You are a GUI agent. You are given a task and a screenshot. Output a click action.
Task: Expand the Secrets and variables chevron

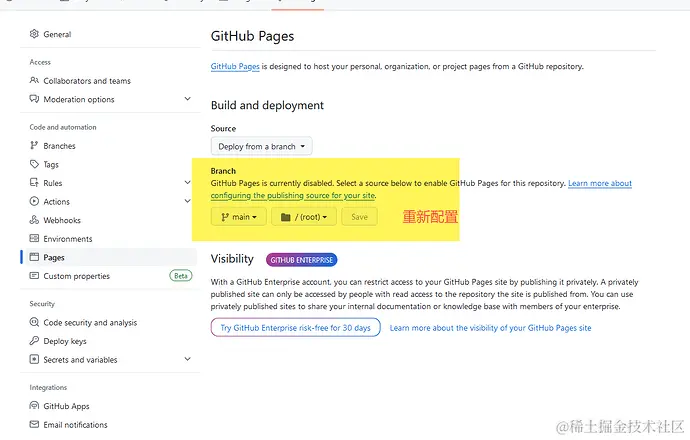187,359
